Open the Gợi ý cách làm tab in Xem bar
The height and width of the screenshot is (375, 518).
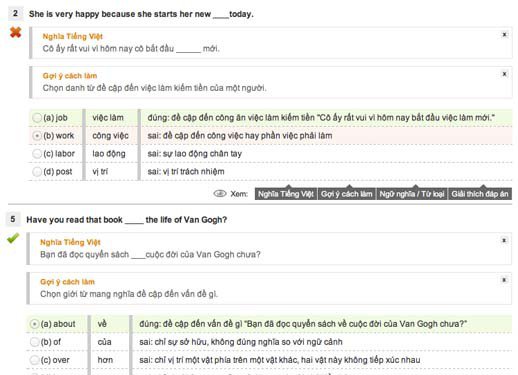tap(346, 194)
